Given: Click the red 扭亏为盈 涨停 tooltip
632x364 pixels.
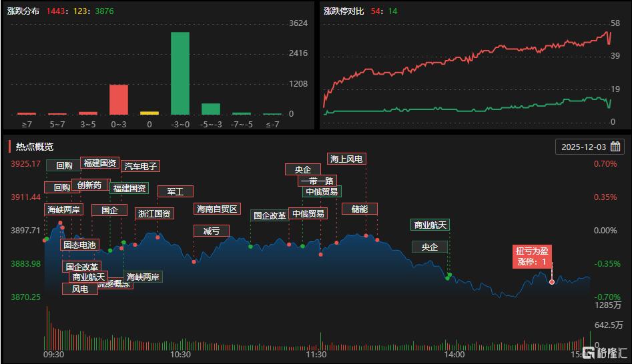Looking at the screenshot, I should pyautogui.click(x=532, y=256).
